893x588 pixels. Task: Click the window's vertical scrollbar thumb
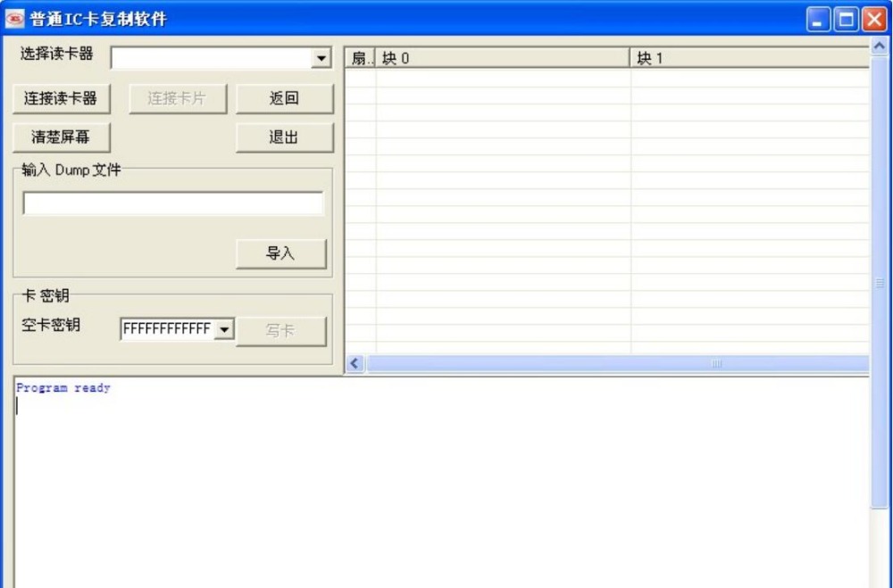coord(880,282)
